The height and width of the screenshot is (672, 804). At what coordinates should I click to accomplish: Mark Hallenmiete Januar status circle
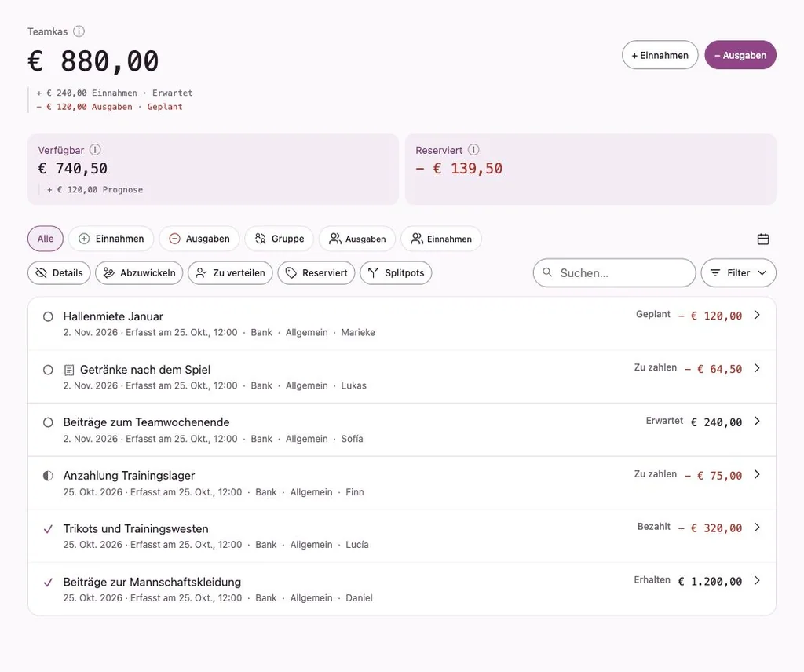[48, 317]
